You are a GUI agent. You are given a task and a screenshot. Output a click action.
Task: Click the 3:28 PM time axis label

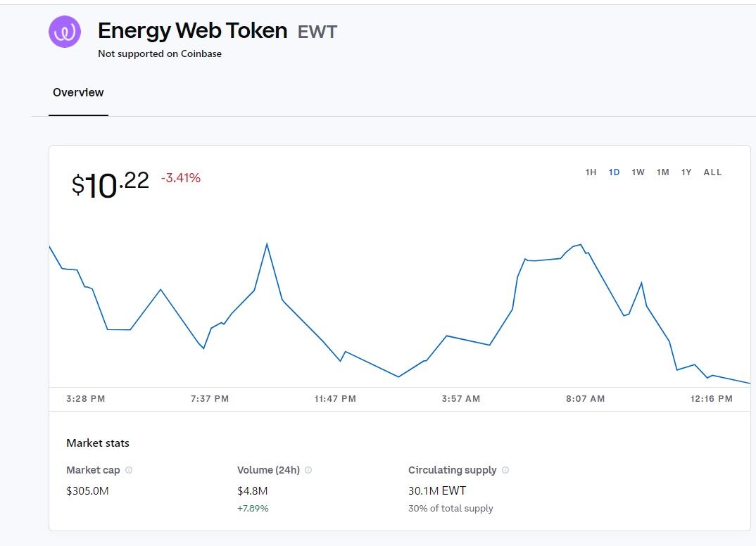pyautogui.click(x=86, y=399)
